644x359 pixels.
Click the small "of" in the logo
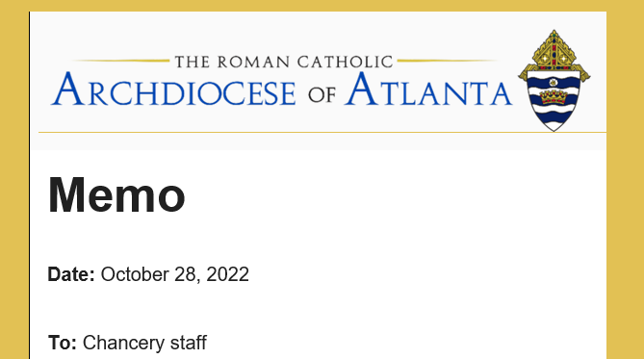[322, 94]
